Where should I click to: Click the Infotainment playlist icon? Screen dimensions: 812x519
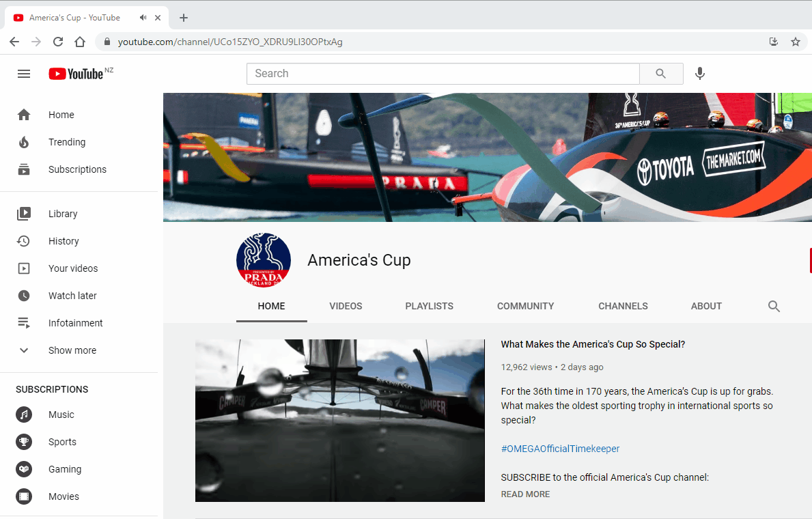coord(24,323)
